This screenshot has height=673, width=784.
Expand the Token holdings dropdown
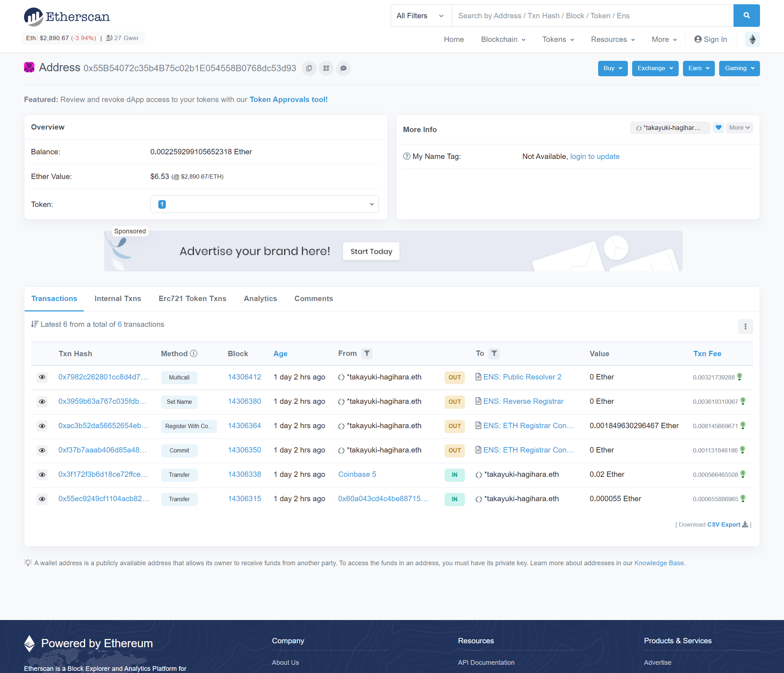tap(264, 204)
